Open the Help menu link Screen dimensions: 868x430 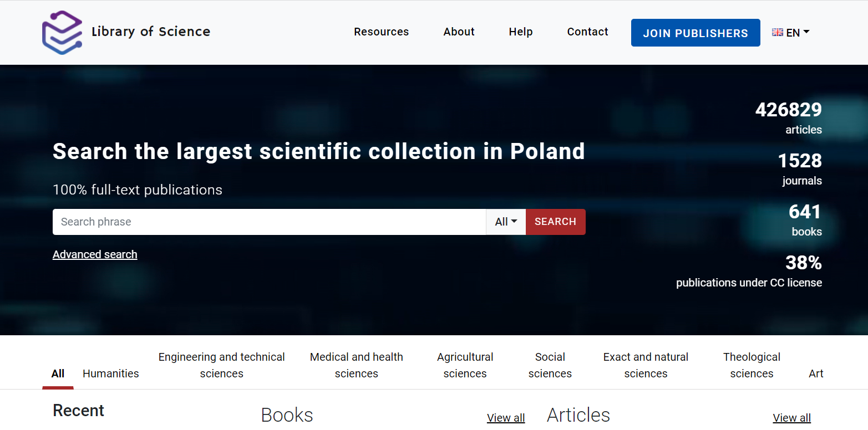(520, 32)
